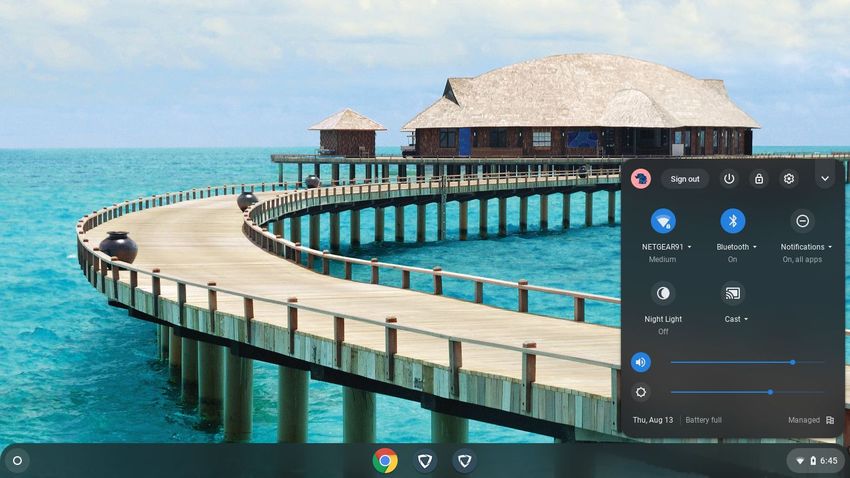
Task: Click the Managed enterprise building icon
Action: point(830,420)
